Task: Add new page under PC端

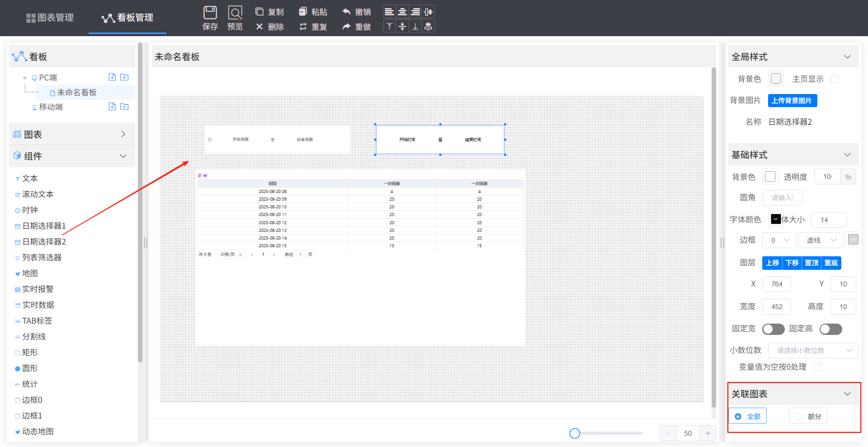Action: pyautogui.click(x=112, y=77)
